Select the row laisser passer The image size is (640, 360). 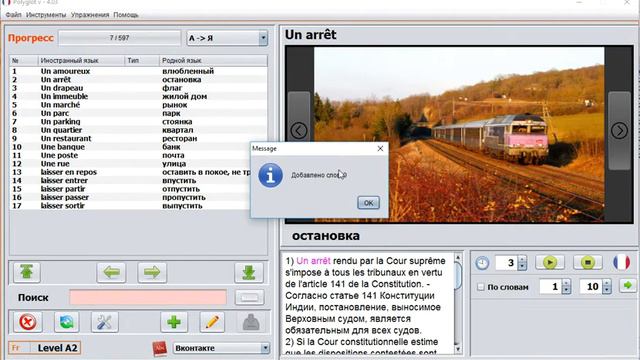click(130, 197)
